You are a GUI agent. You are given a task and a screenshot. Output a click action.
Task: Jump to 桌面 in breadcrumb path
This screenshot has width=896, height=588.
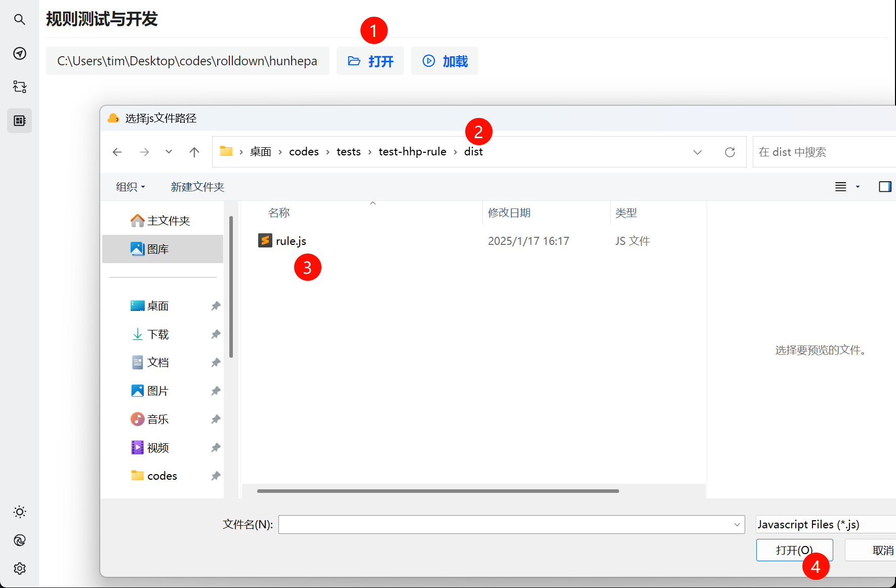click(260, 152)
